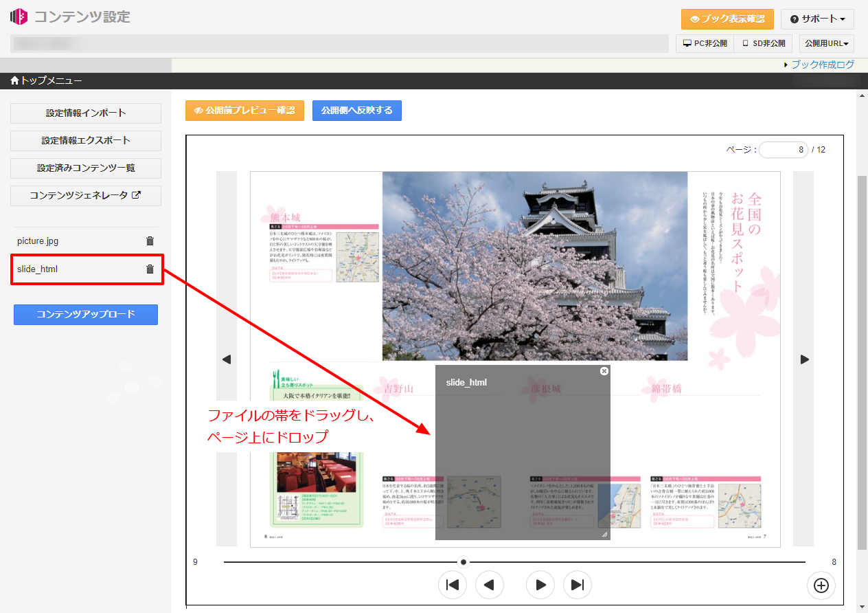Click 公開側へ反映する button

356,111
